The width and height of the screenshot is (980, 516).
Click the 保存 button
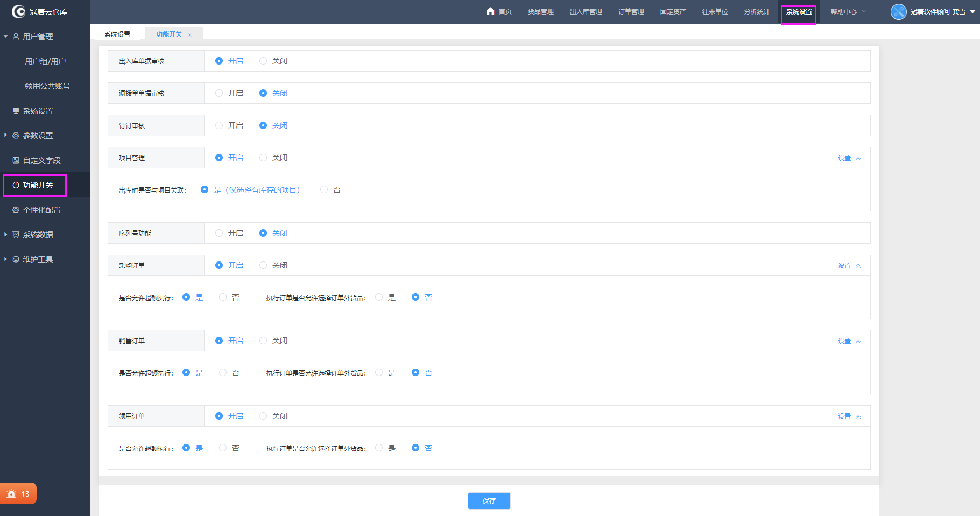(489, 500)
